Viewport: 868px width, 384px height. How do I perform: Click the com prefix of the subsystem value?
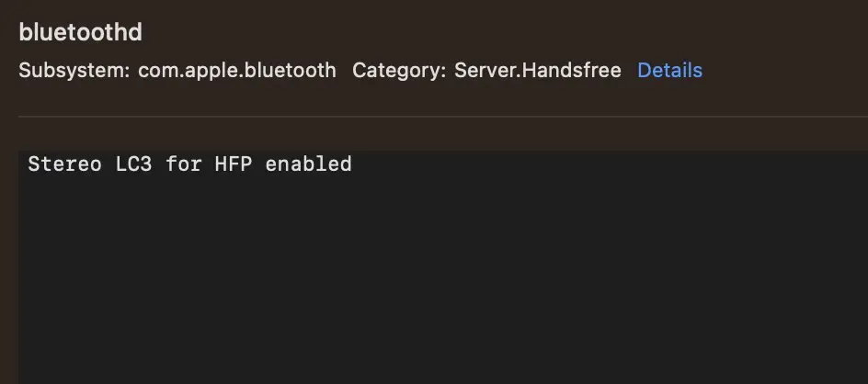pyautogui.click(x=154, y=71)
